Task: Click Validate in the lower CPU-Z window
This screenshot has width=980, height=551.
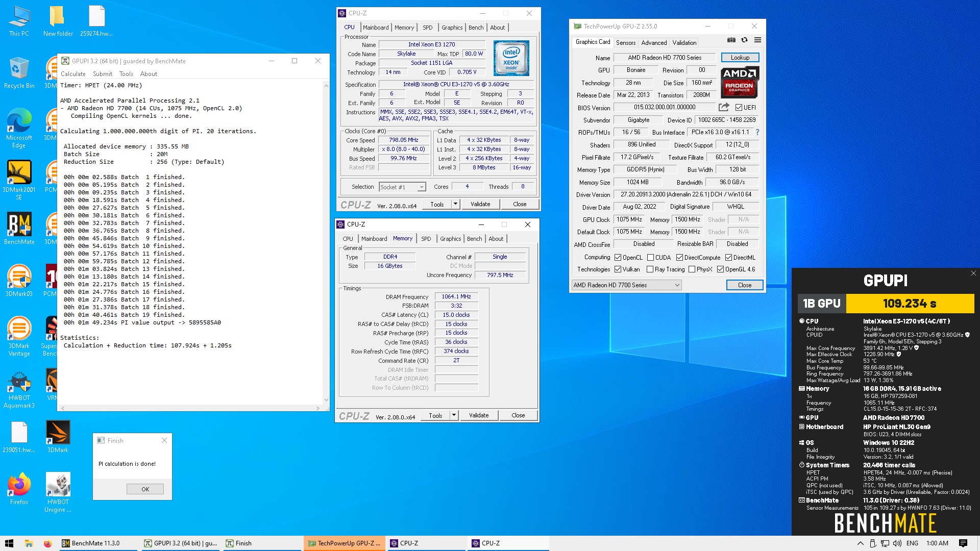Action: pos(478,415)
